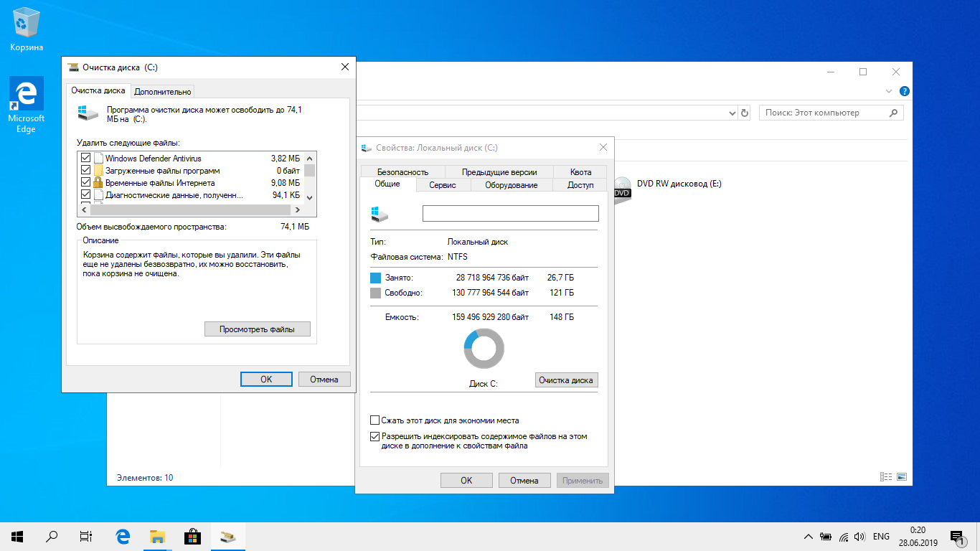Expand the Explorer ribbon chevron

890,92
